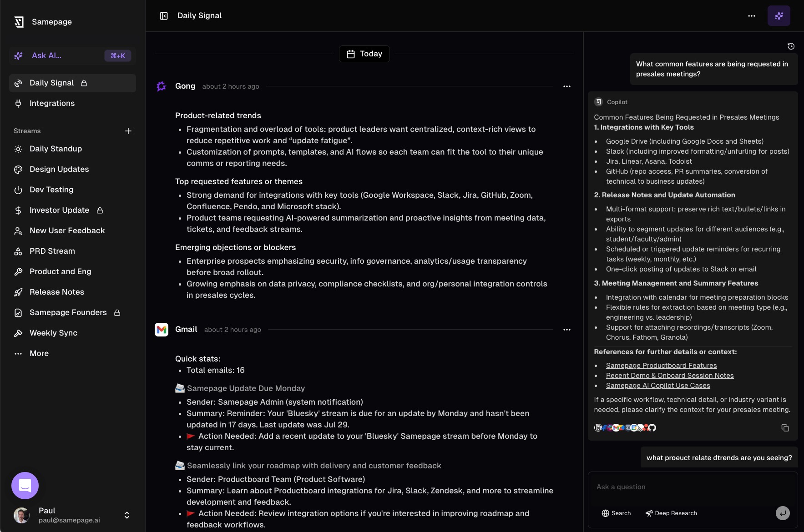Open Samepage AI Copilot Use Cases link
804x532 pixels.
(658, 386)
